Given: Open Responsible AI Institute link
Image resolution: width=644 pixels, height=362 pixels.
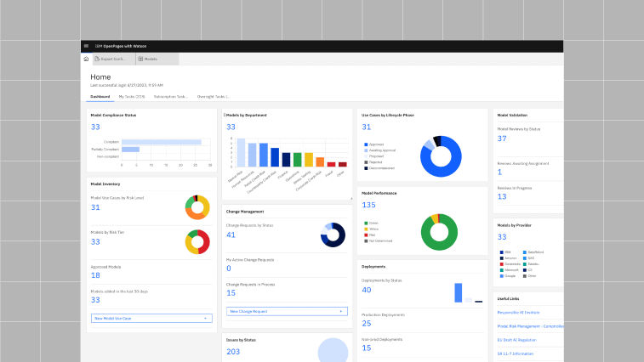Looking at the screenshot, I should tap(518, 313).
